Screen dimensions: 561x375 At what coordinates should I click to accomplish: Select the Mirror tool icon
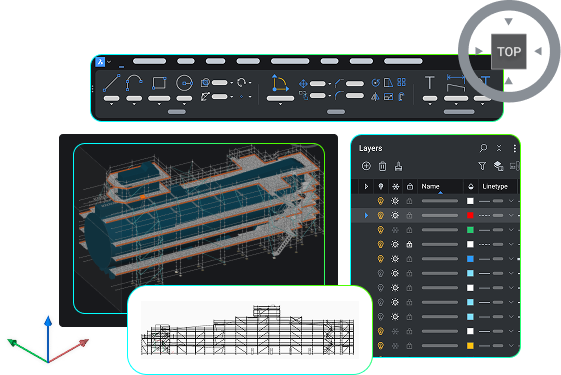click(375, 97)
